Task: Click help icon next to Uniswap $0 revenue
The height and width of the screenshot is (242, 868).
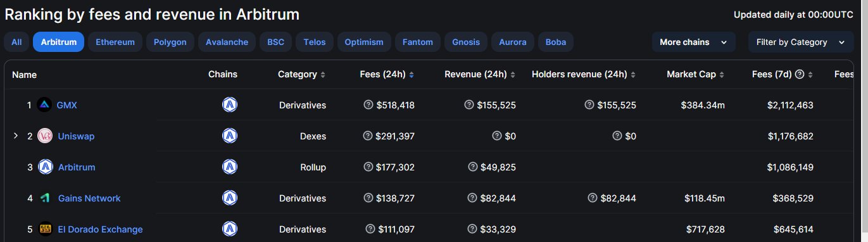Action: (497, 136)
